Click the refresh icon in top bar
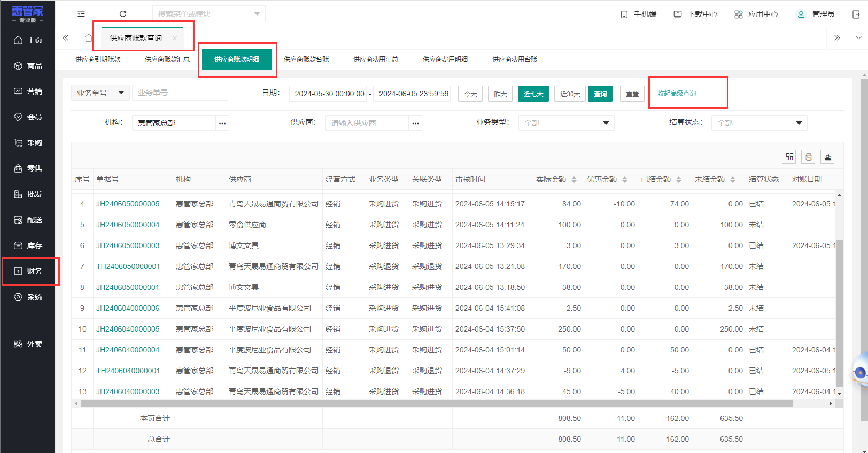Image resolution: width=868 pixels, height=453 pixels. point(123,14)
